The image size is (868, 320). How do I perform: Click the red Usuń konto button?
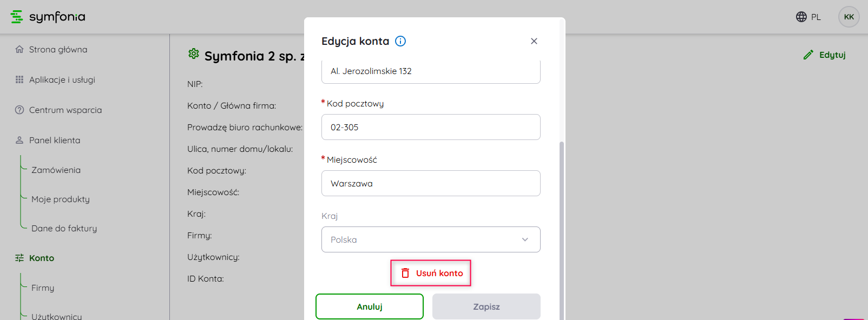431,273
